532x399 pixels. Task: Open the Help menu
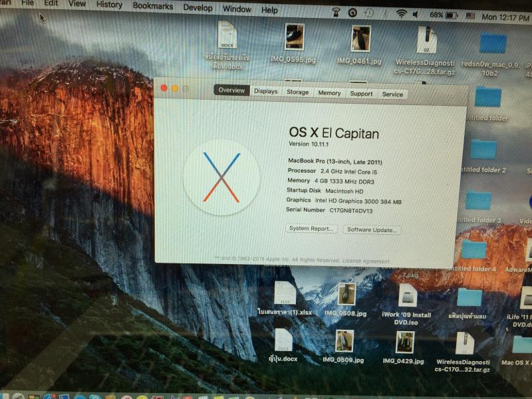pos(269,11)
